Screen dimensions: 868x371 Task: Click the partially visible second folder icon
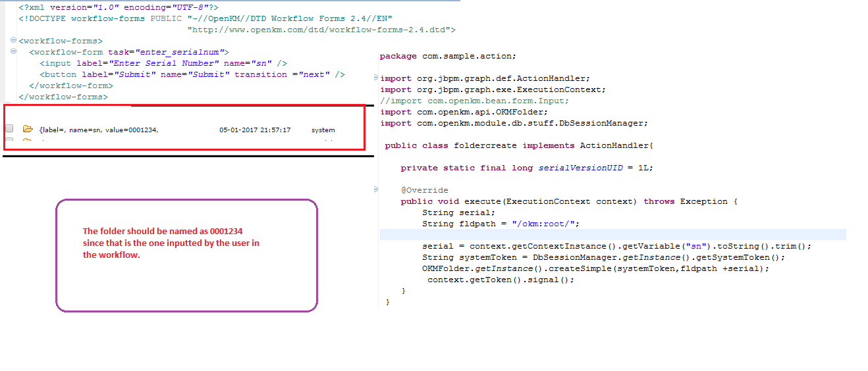pyautogui.click(x=28, y=141)
